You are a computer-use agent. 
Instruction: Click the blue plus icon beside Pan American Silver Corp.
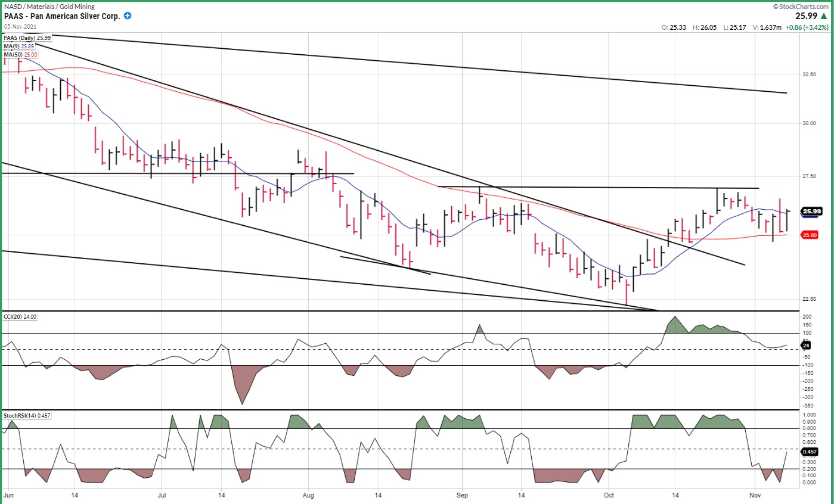click(128, 17)
